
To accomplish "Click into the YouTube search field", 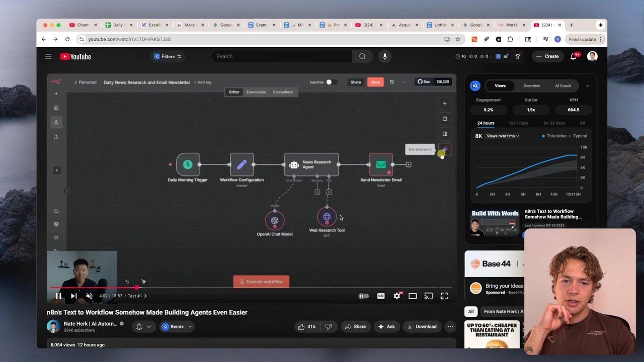I will (x=282, y=56).
